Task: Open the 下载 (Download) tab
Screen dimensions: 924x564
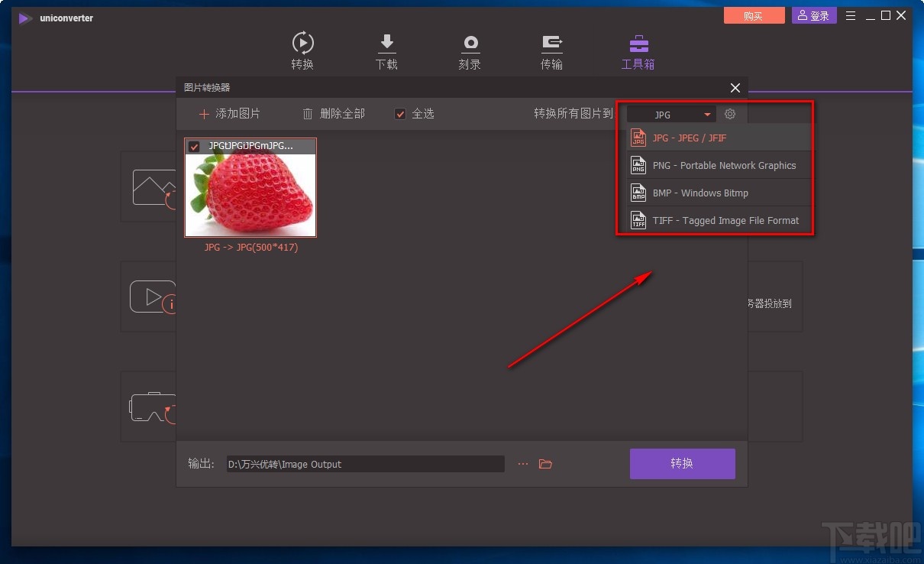Action: [386, 51]
